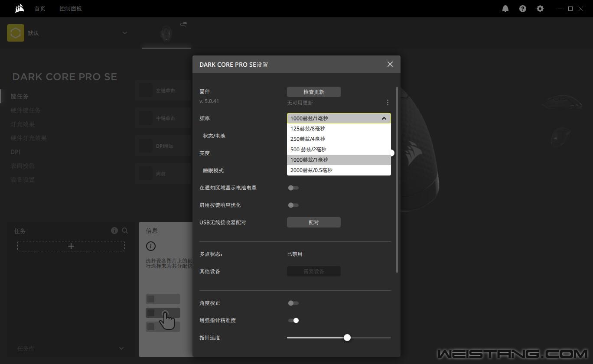Click the USB receiver pairing (配对) button

point(314,222)
